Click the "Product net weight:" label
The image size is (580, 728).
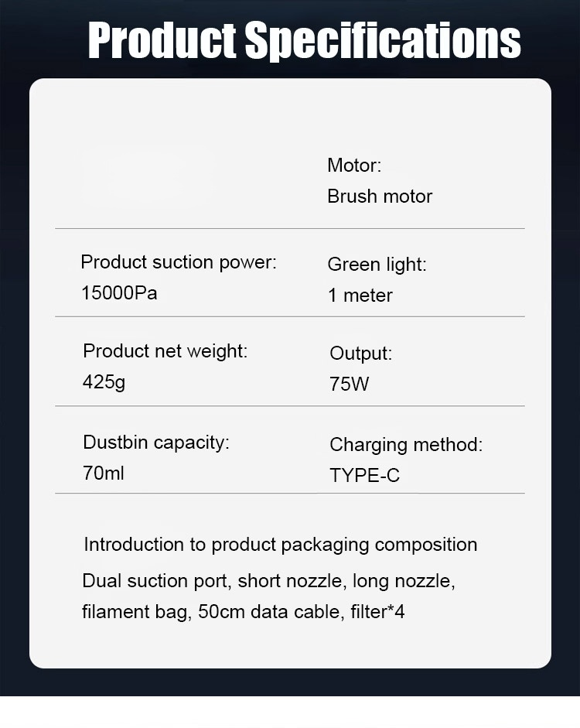point(165,351)
